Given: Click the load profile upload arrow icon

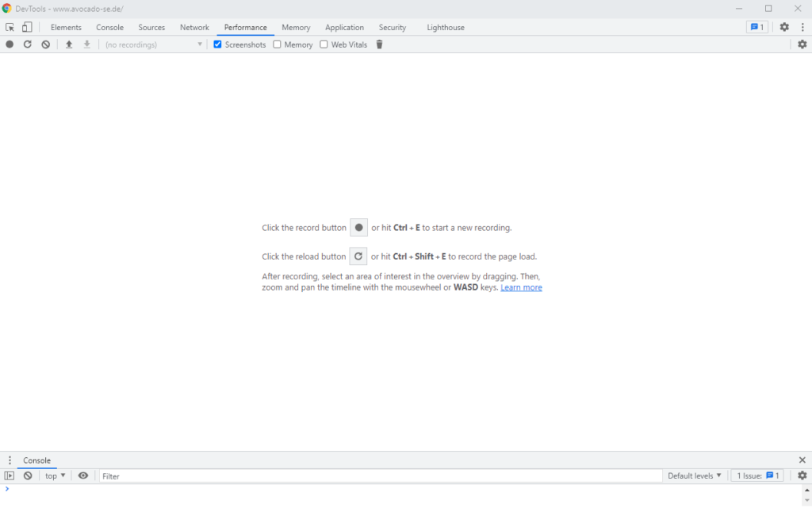Looking at the screenshot, I should coord(69,44).
